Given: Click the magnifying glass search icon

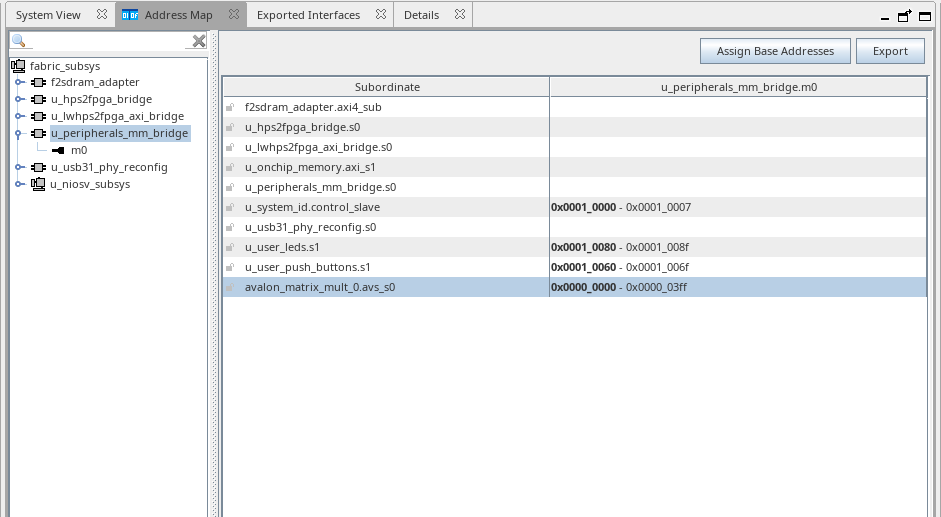Looking at the screenshot, I should 19,41.
